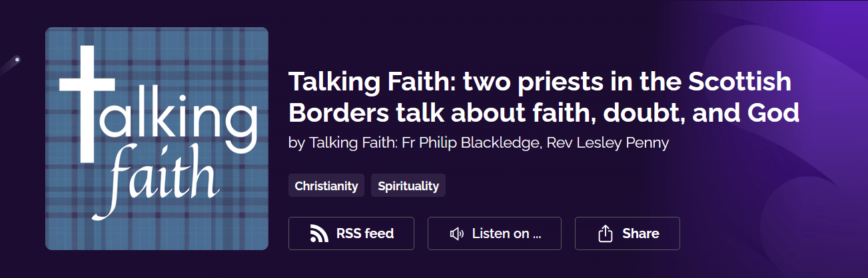Click the author name Fr Philip Blackledge
868x278 pixels.
pos(472,142)
